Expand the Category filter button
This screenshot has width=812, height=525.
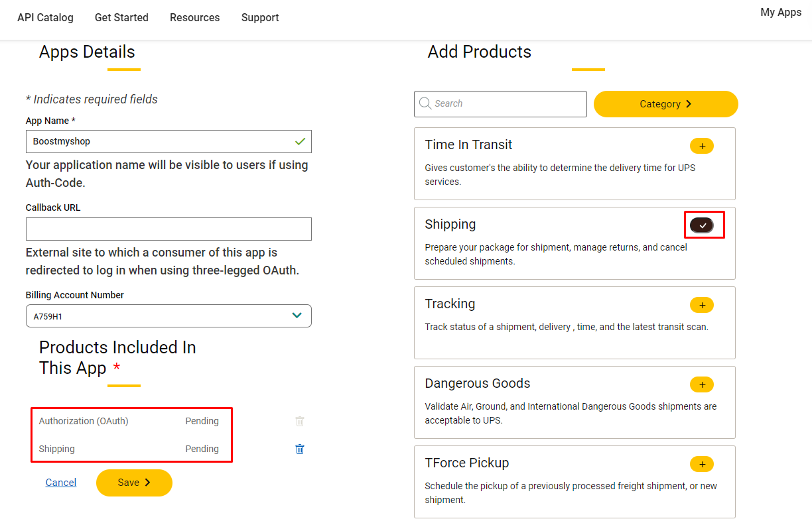point(666,104)
